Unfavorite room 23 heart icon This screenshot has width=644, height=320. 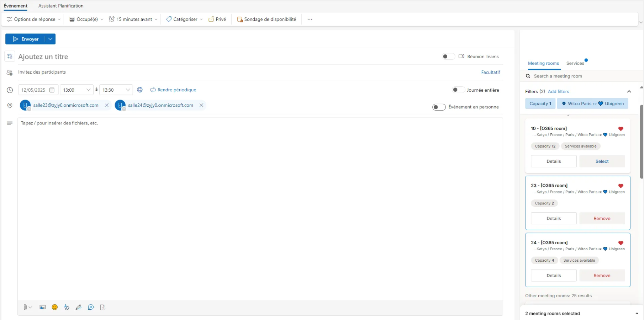(x=621, y=186)
